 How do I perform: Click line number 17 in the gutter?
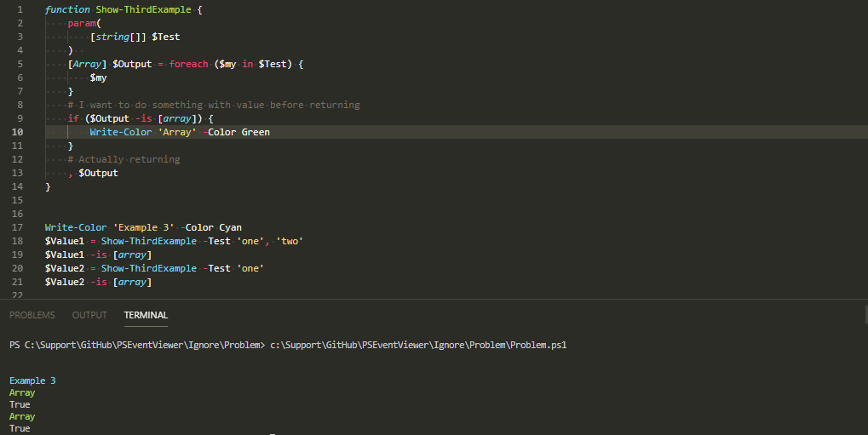(x=17, y=227)
